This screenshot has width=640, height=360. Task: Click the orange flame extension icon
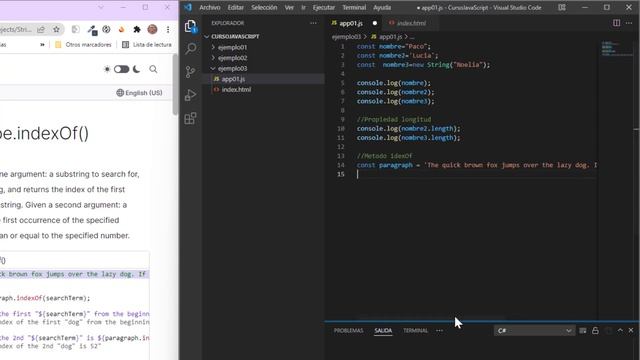[x=121, y=29]
